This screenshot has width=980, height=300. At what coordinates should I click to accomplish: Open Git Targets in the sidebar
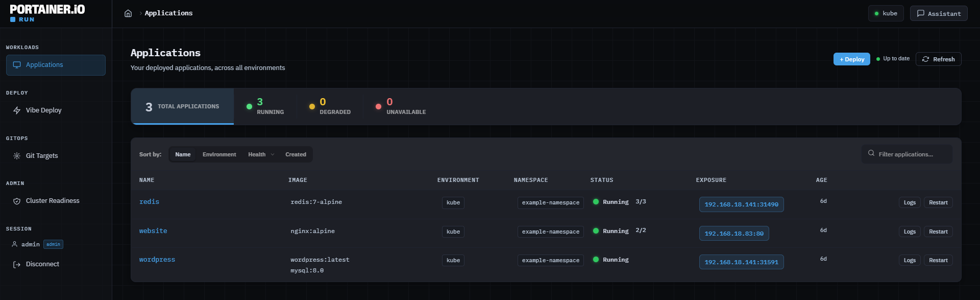coord(56,156)
